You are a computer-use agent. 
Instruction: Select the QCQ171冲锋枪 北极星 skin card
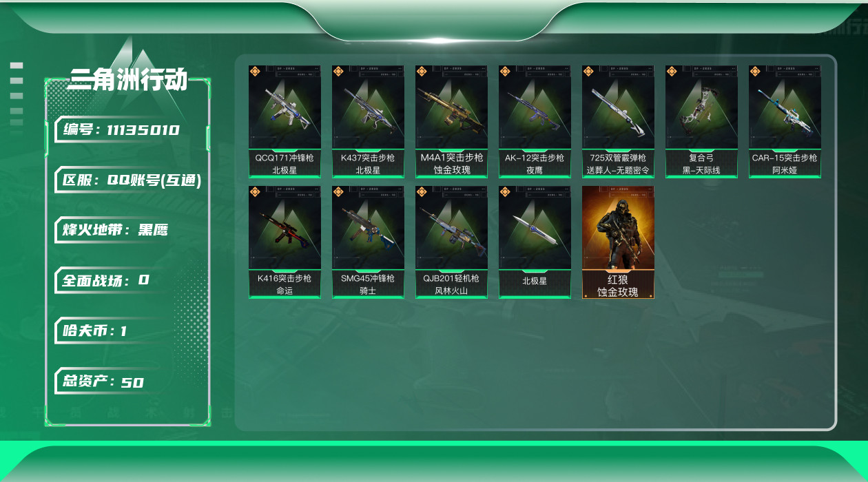[x=285, y=122]
